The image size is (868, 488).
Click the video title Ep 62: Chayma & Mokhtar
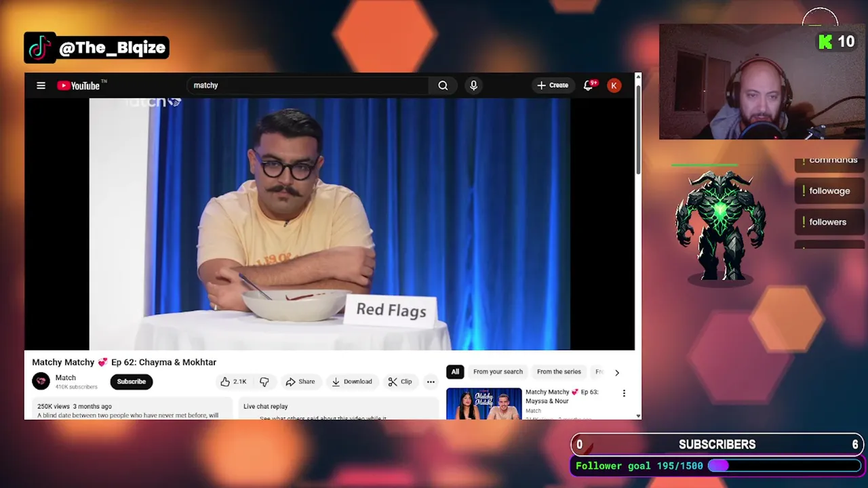point(124,362)
